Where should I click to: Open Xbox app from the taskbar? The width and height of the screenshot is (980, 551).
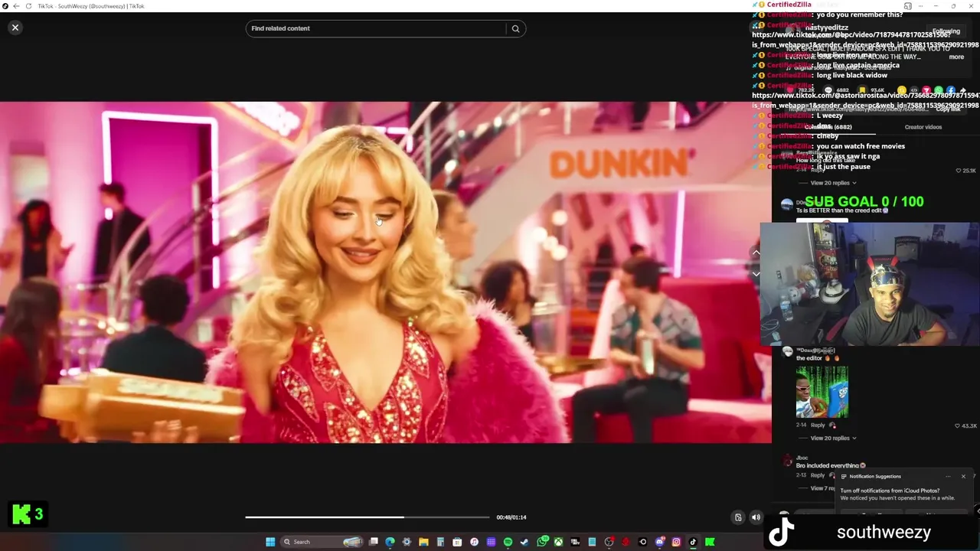click(558, 542)
